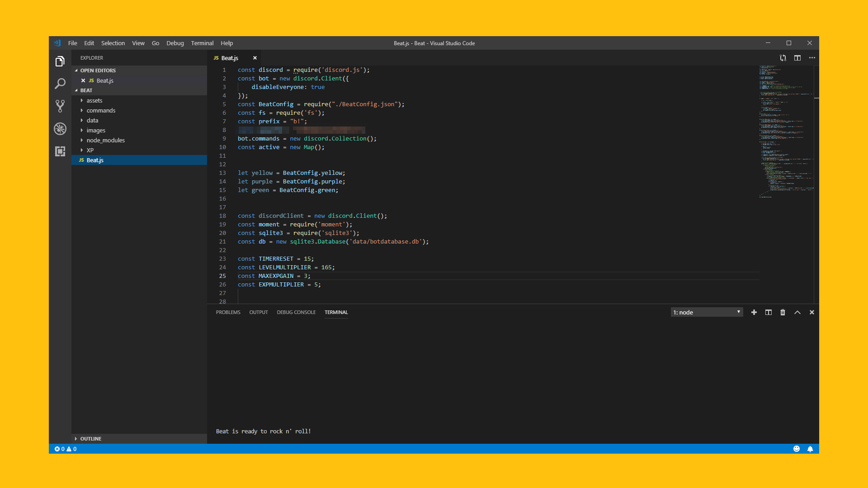Open Changes compare icon in editor toolbar
The image size is (868, 488).
click(x=783, y=58)
